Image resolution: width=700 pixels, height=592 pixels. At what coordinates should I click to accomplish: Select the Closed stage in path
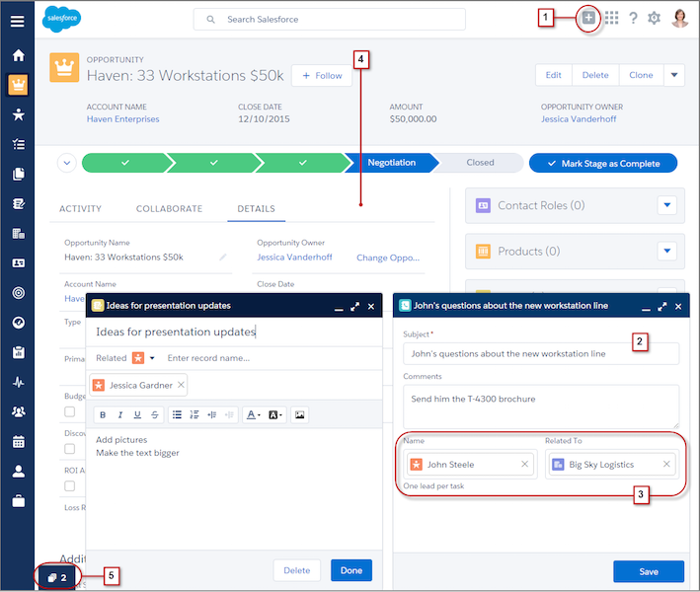point(480,163)
